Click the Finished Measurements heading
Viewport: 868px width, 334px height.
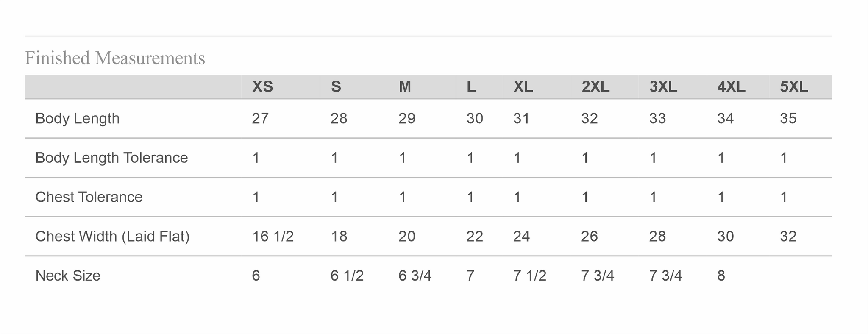tap(115, 58)
